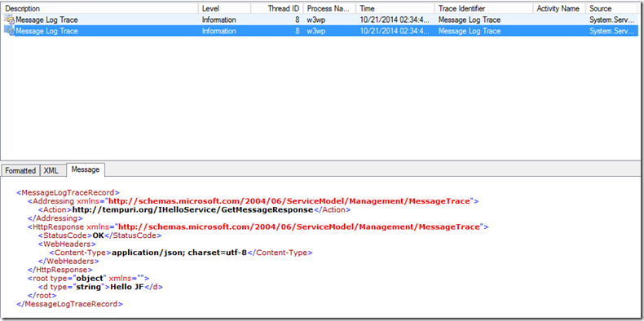Click Information level in the selected row
The width and height of the screenshot is (644, 321).
point(219,31)
